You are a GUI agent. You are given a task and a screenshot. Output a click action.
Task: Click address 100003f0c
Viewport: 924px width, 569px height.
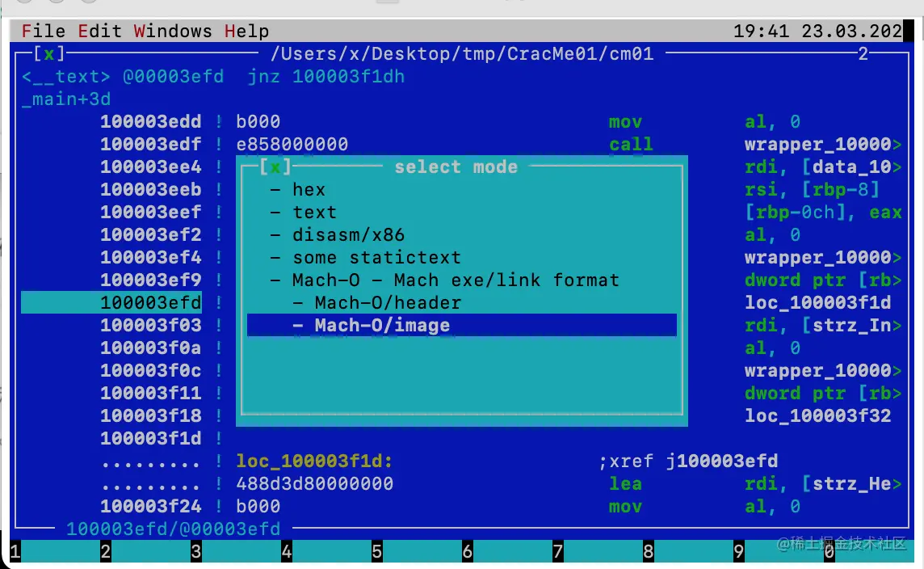[x=151, y=371]
